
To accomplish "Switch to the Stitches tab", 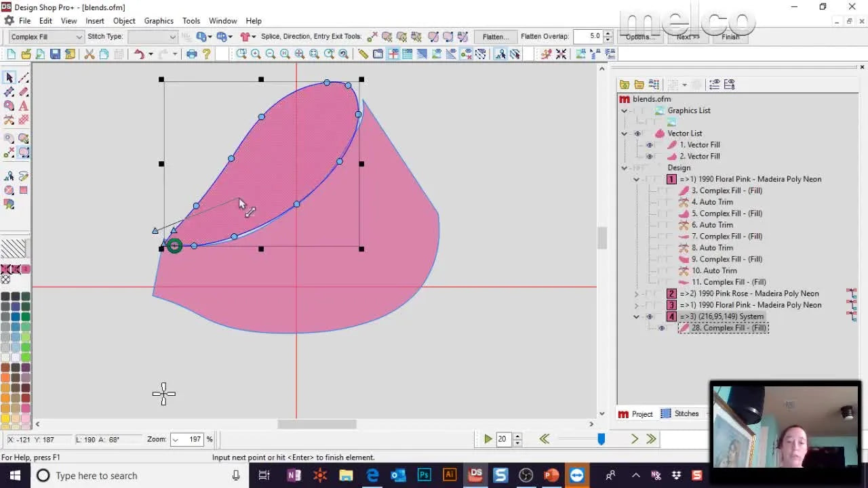I will coord(679,413).
